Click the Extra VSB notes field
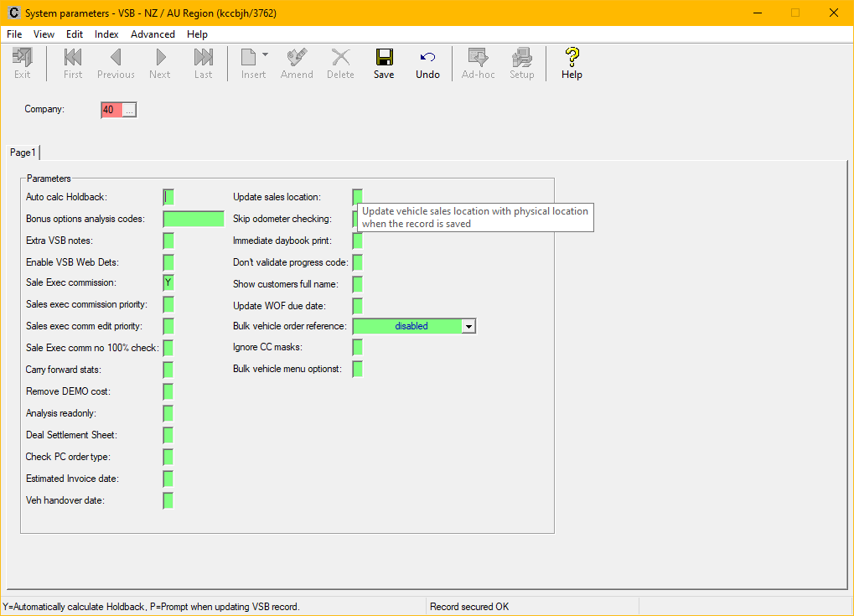The height and width of the screenshot is (616, 854). pos(168,241)
